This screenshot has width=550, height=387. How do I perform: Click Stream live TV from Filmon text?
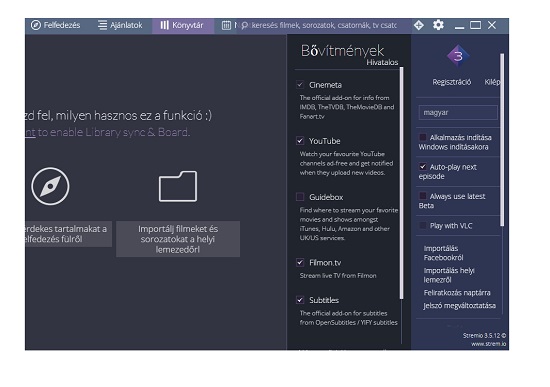point(338,276)
